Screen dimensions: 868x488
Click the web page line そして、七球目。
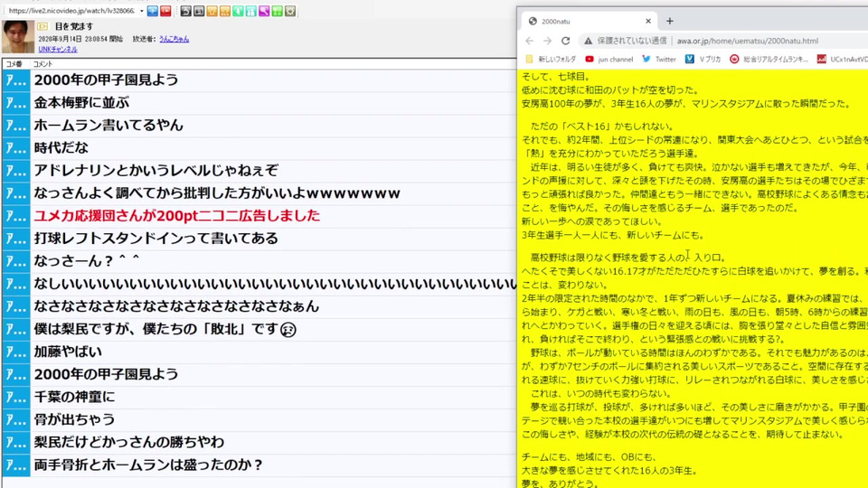pyautogui.click(x=556, y=77)
